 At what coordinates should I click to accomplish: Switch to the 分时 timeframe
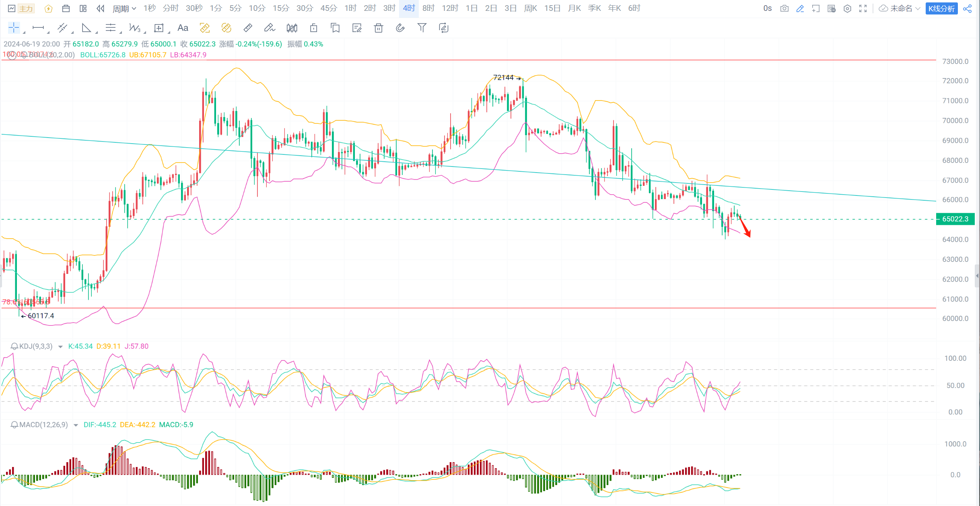click(x=171, y=8)
